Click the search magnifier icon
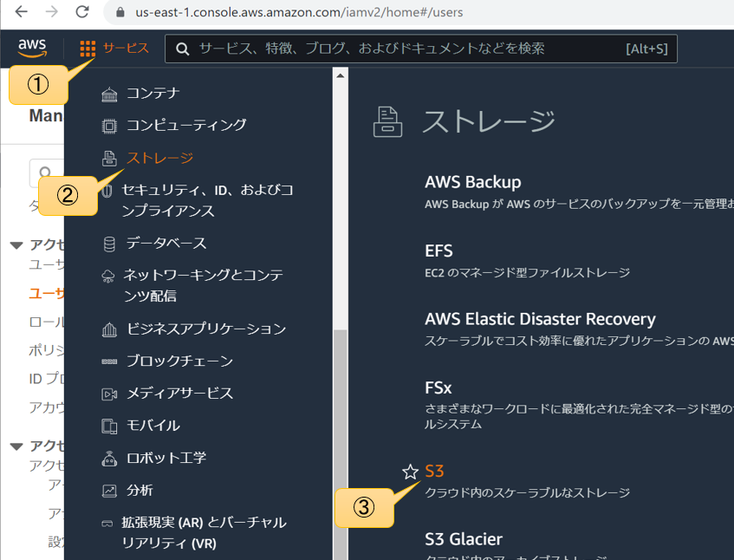This screenshot has width=734, height=560. 183,49
